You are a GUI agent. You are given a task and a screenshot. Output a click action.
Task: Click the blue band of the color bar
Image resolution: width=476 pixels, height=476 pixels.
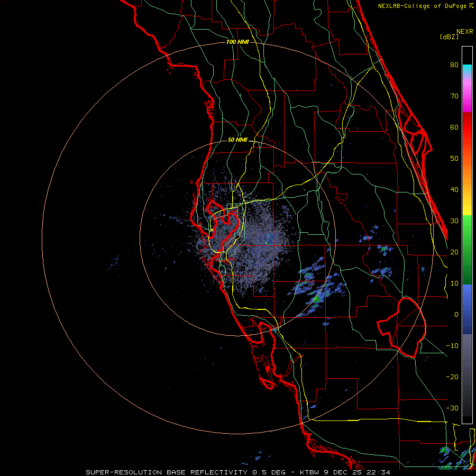tap(467, 309)
